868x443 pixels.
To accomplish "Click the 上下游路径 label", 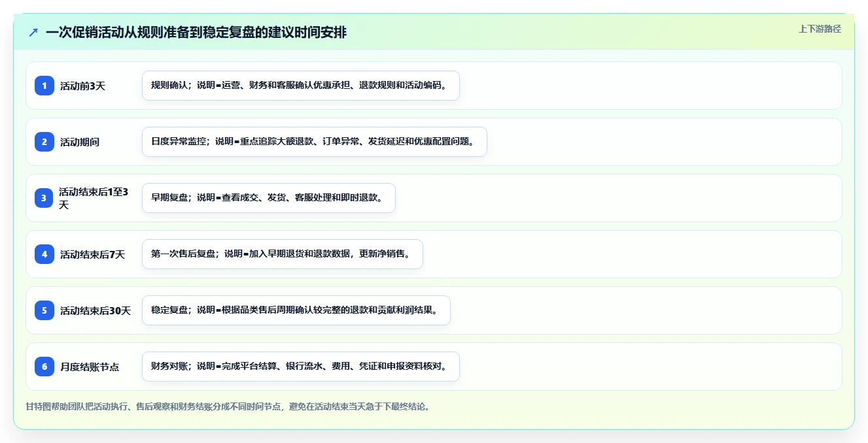I will click(820, 29).
